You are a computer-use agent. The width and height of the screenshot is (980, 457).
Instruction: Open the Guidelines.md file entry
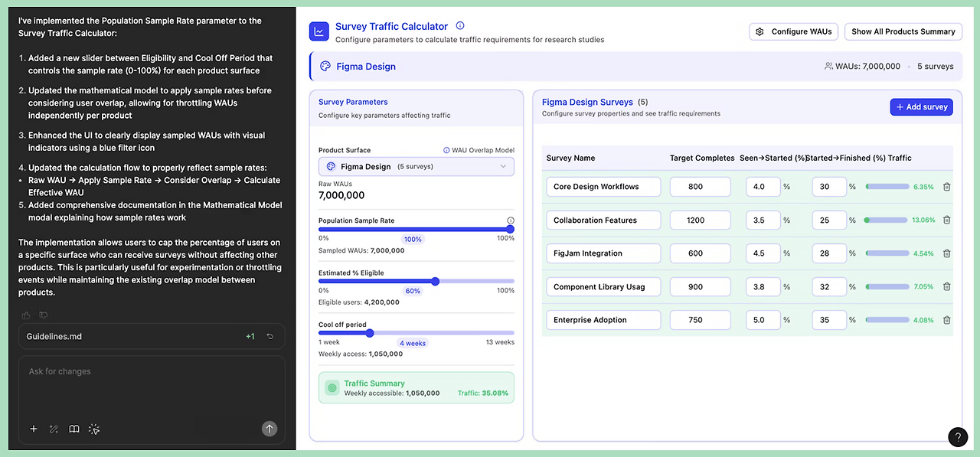point(152,336)
